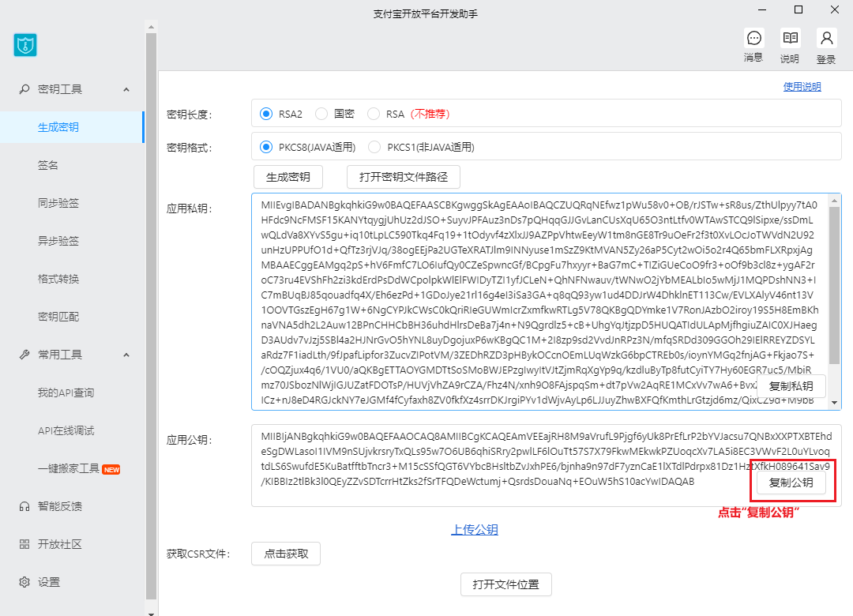853x616 pixels.
Task: Click the NEW badge beside 一键搬家工具
Action: tap(111, 470)
